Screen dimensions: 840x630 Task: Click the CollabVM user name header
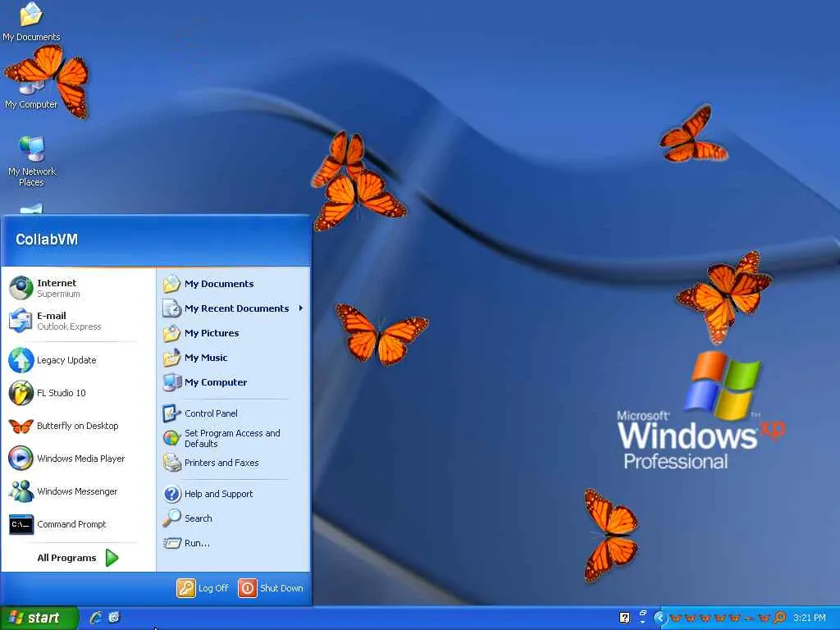point(47,240)
